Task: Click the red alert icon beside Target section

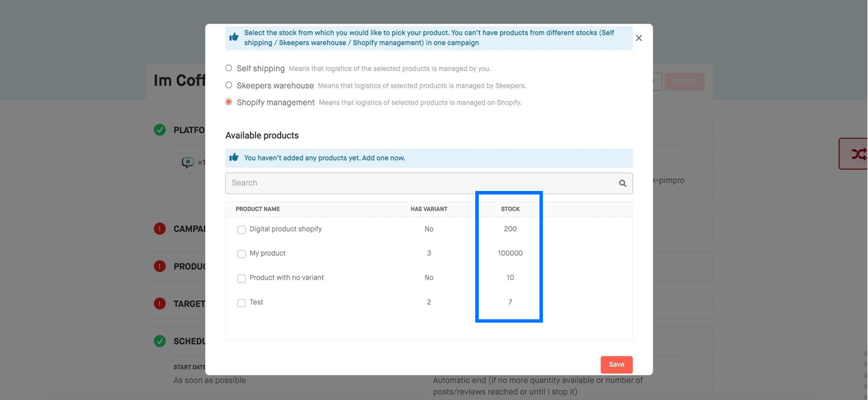Action: (160, 303)
